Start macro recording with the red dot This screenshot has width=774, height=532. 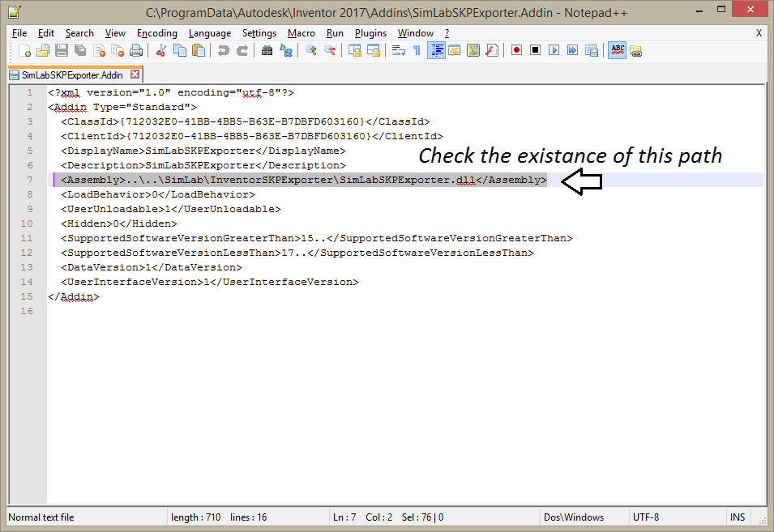click(516, 50)
